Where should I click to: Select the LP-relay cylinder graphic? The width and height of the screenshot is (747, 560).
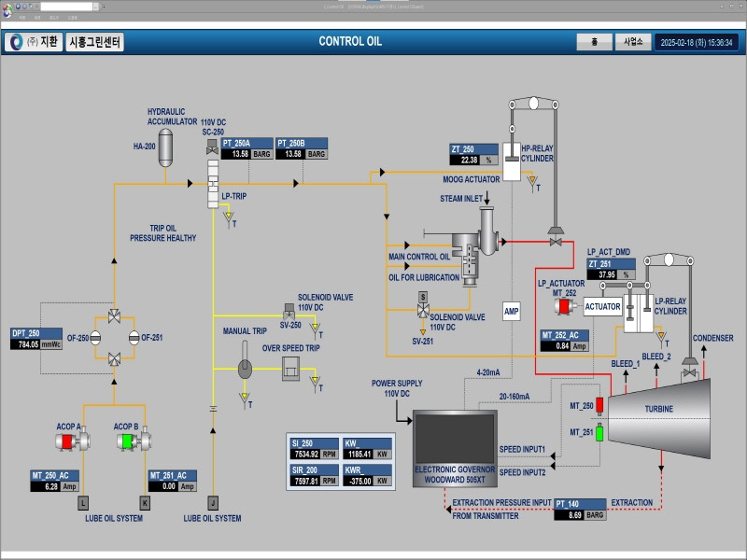[639, 313]
